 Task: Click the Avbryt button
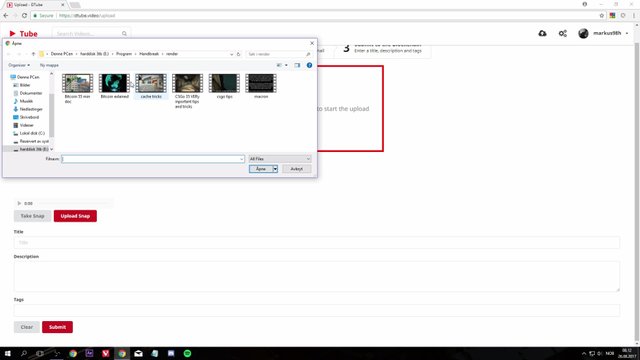pyautogui.click(x=297, y=169)
